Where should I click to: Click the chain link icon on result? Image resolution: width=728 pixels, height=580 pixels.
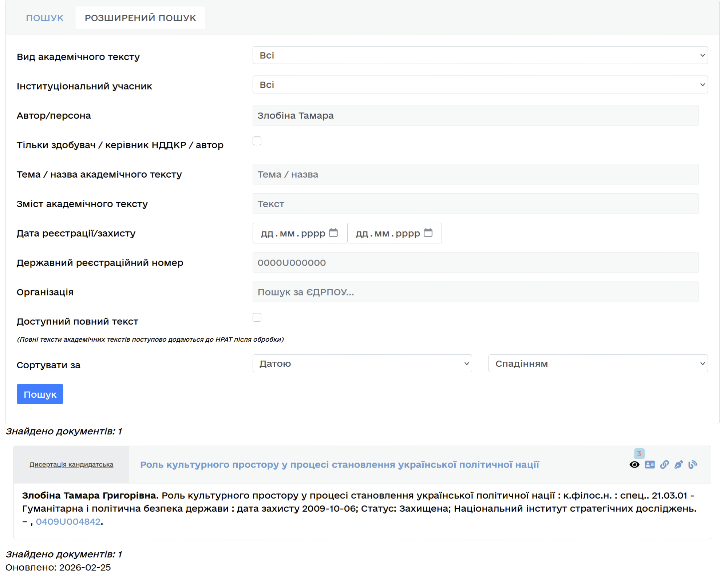(x=664, y=464)
